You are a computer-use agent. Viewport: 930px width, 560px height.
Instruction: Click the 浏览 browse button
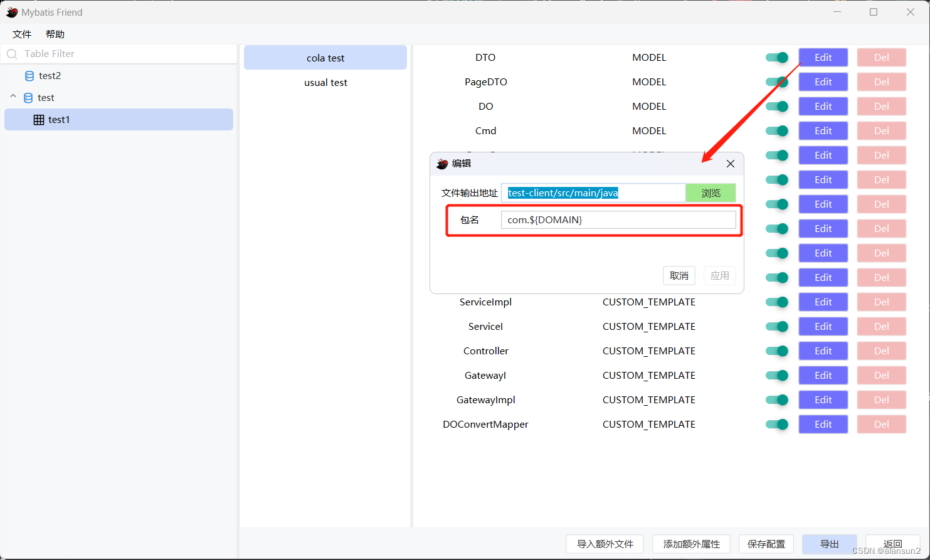(x=711, y=193)
